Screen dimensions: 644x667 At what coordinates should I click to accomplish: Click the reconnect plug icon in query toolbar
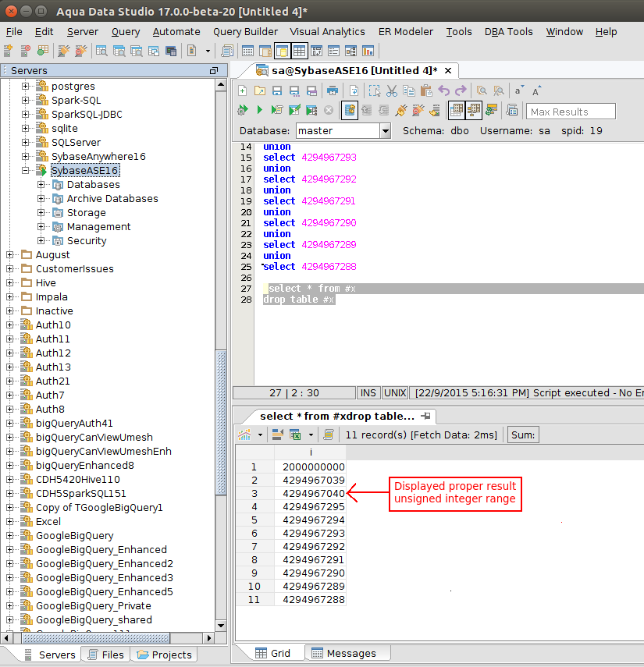401,110
